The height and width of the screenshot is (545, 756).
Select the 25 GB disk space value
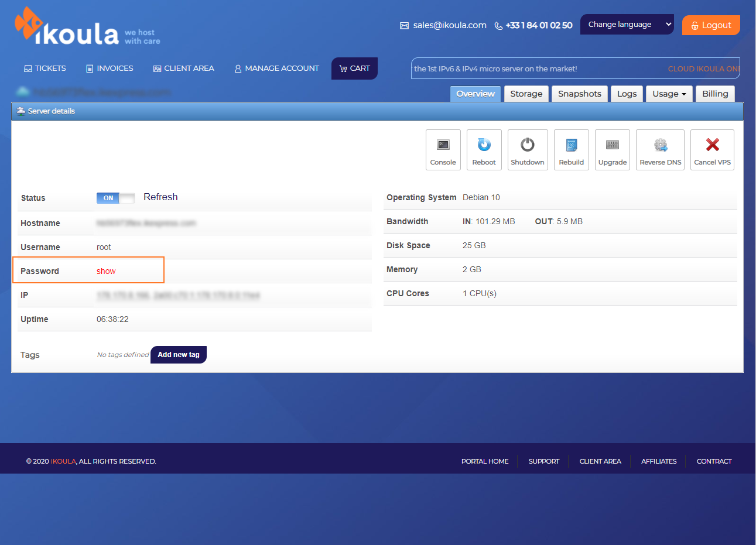coord(474,245)
